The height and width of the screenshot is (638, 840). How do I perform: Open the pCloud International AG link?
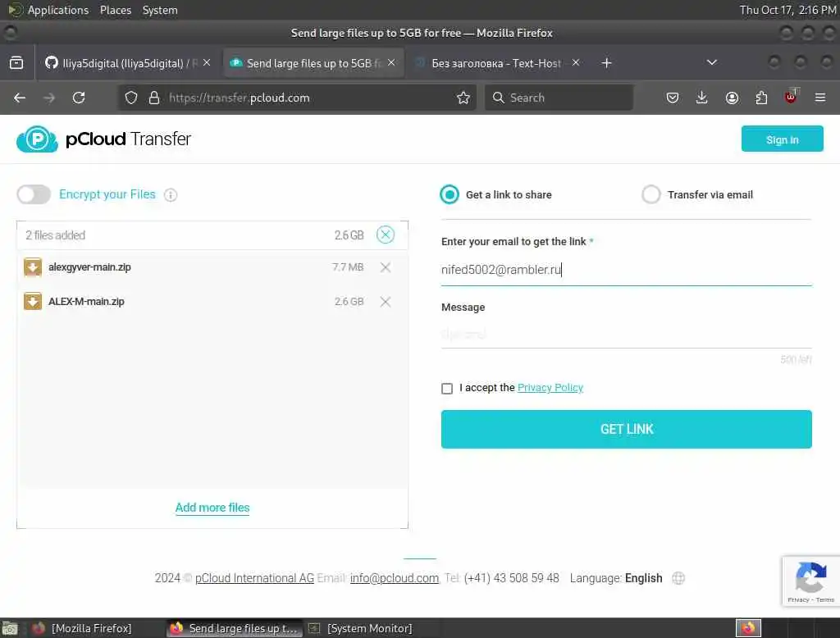[x=254, y=578]
